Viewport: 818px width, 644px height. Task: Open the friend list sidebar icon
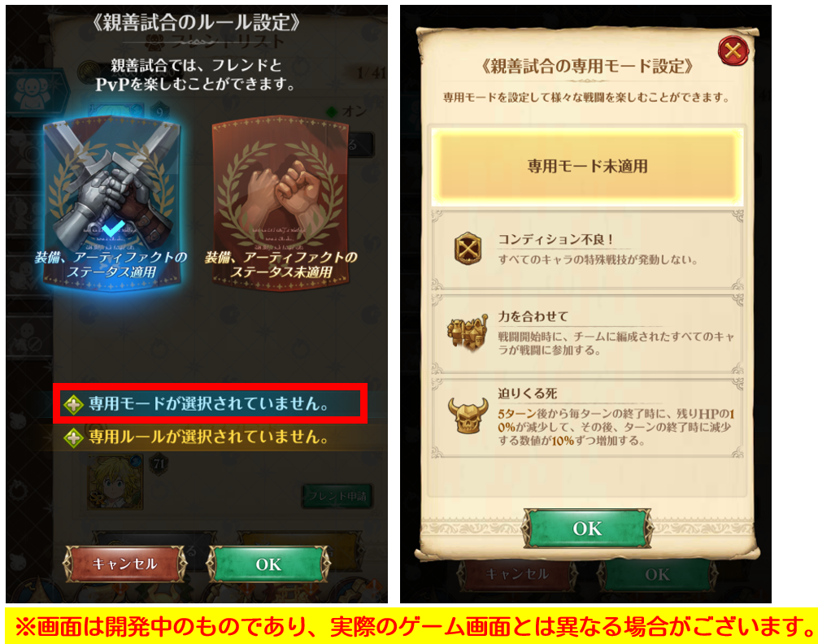34,93
